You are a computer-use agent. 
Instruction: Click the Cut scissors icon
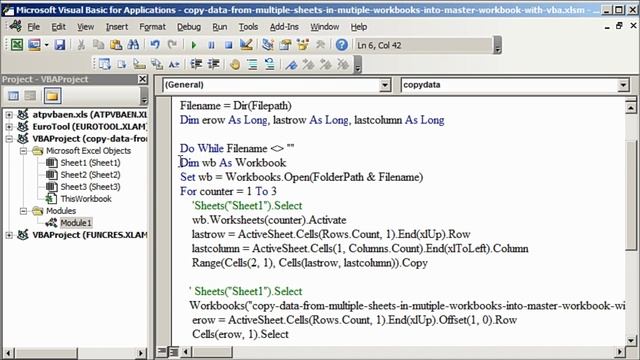pos(81,44)
